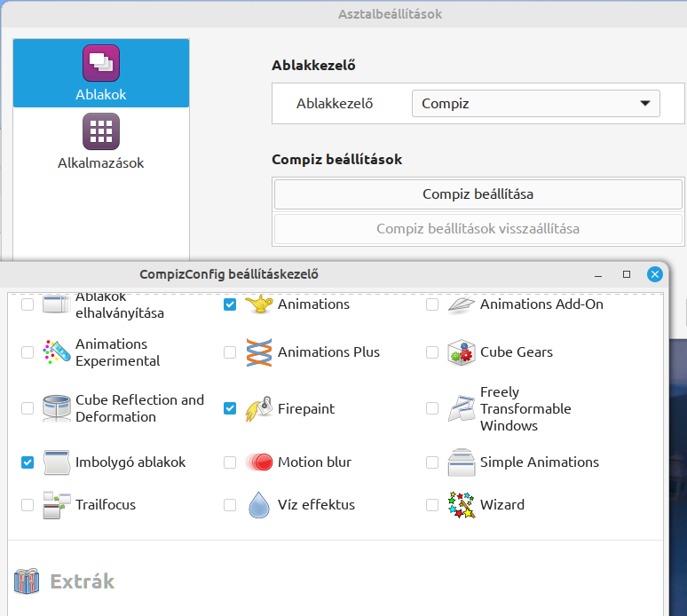Click the Wizard plugin stars icon
The height and width of the screenshot is (616, 687).
click(461, 505)
